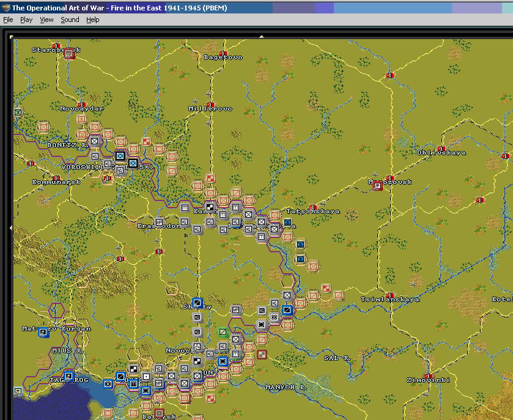Screen dimensions: 513x420
Task: Select the blue cavalry unit on Shakhty
Action: tap(197, 303)
